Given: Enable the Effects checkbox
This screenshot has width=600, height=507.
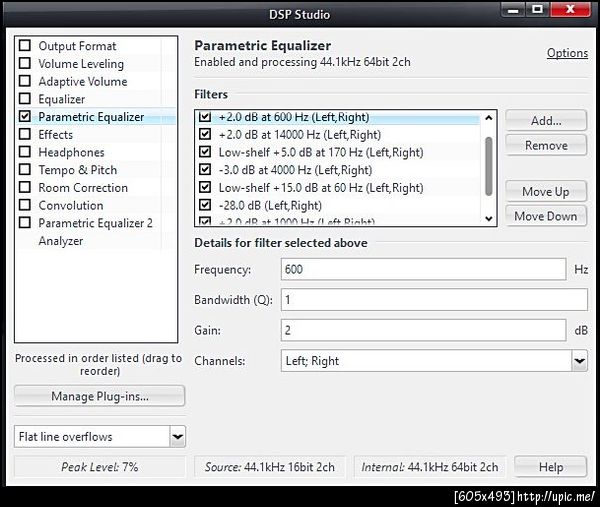Looking at the screenshot, I should 25,134.
